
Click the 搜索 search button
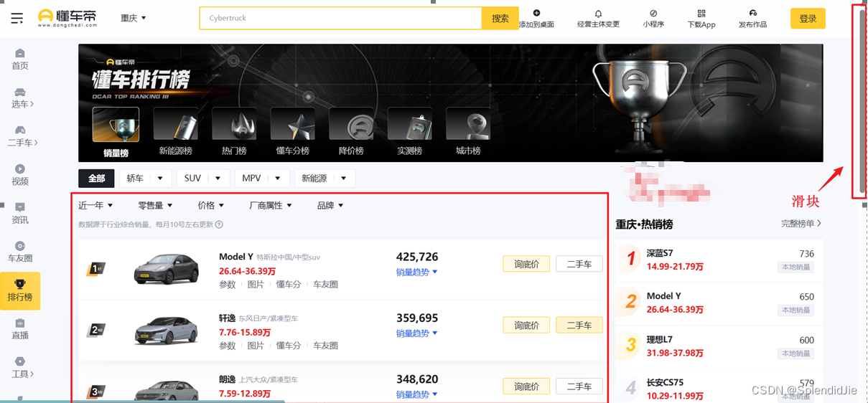click(x=500, y=18)
